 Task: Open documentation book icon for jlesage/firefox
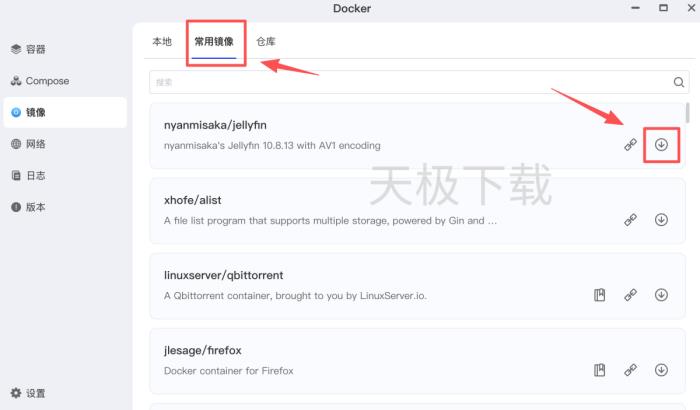[x=600, y=370]
